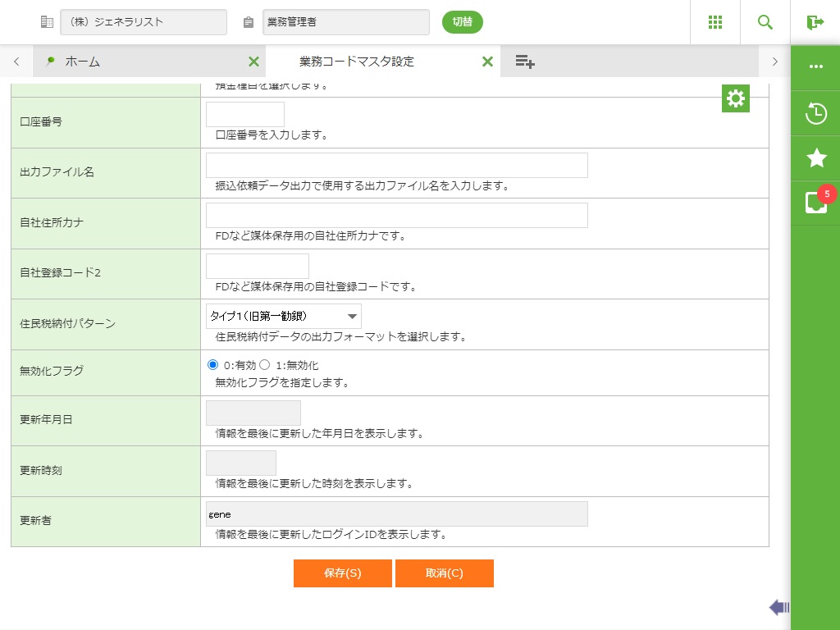Open the settings gear icon

(x=736, y=98)
